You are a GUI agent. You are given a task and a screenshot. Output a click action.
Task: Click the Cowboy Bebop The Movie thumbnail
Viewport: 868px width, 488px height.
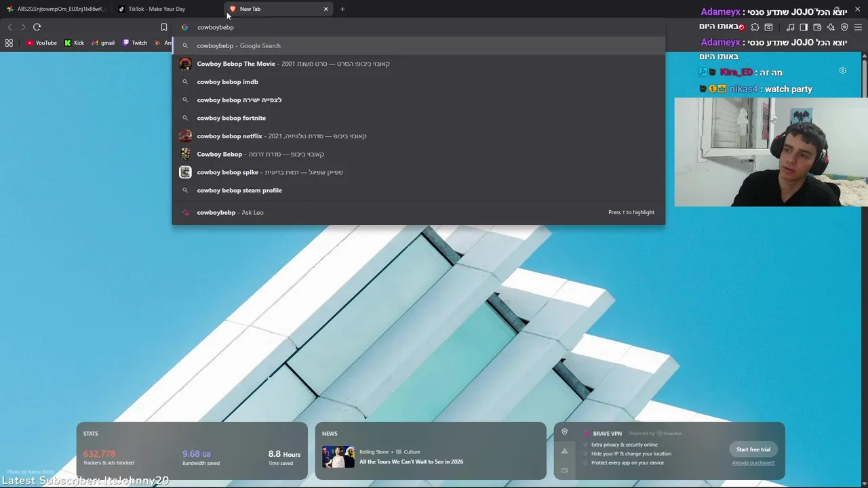[x=185, y=64]
